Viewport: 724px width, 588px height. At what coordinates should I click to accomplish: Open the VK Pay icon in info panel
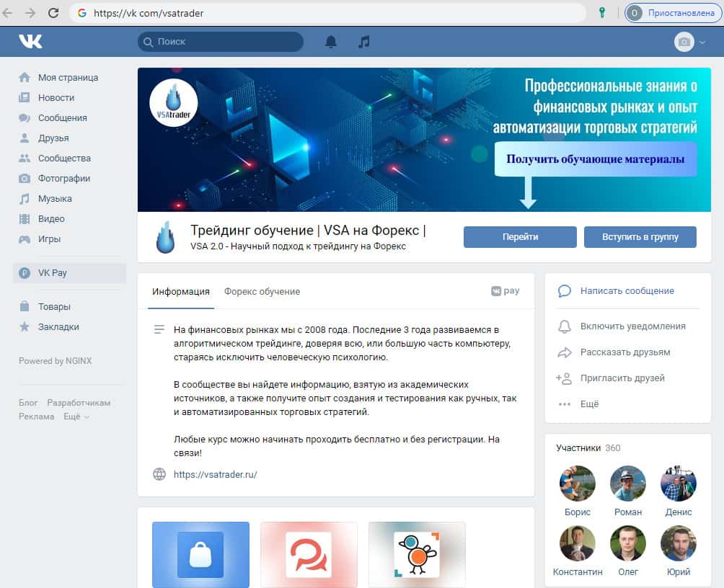[x=505, y=291]
